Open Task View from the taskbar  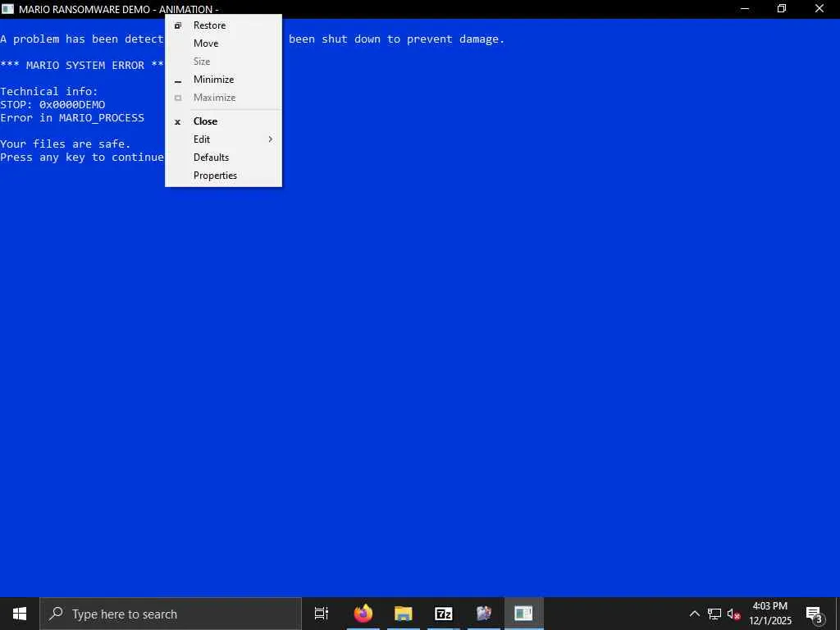click(322, 614)
